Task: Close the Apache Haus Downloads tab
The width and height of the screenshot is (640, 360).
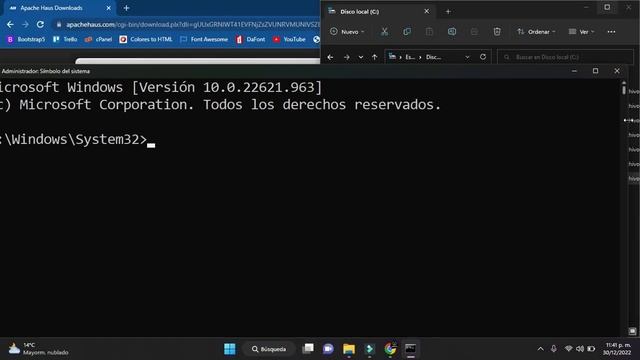Action: [x=108, y=8]
